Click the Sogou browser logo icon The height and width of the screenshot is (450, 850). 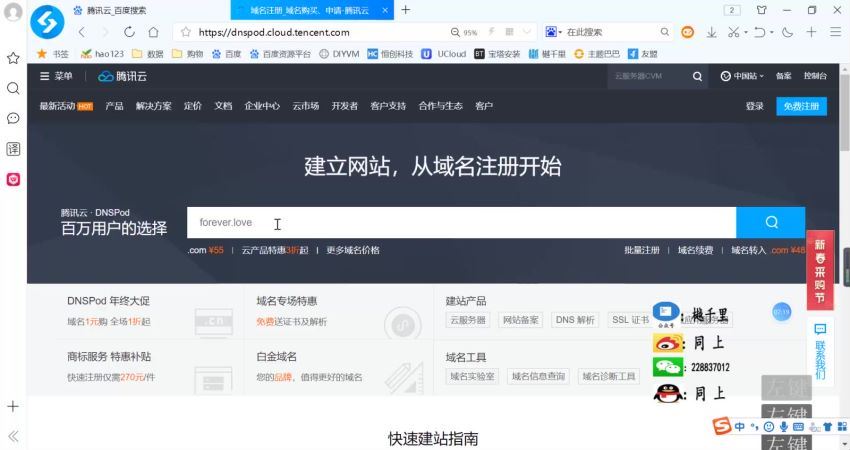point(47,22)
